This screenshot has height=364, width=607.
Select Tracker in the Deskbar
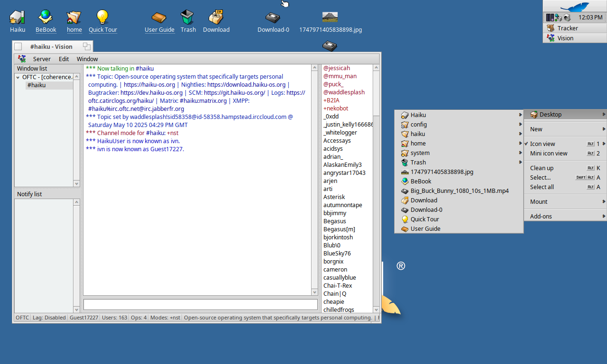[575, 28]
